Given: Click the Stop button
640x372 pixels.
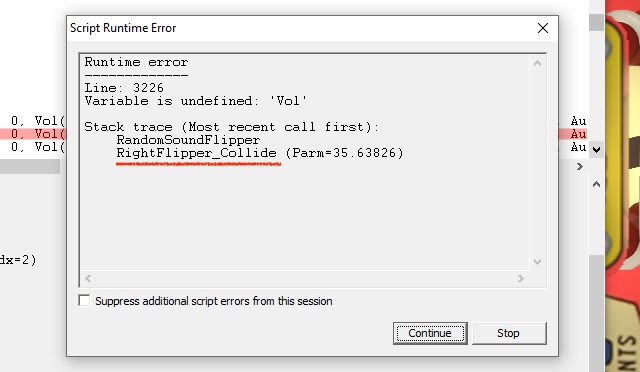Looking at the screenshot, I should click(x=509, y=333).
